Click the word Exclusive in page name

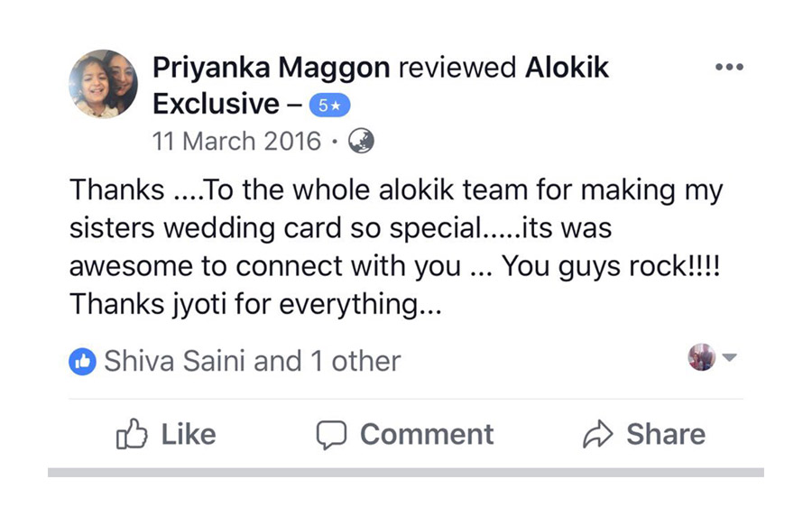[216, 104]
